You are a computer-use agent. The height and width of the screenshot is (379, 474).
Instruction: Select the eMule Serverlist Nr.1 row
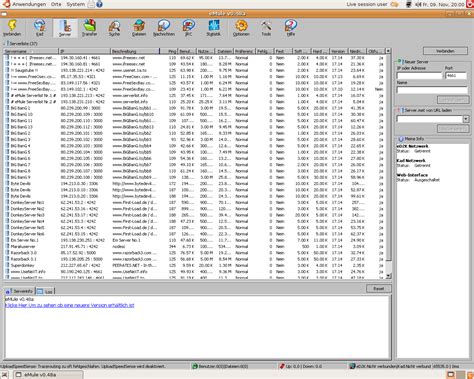pyautogui.click(x=195, y=95)
